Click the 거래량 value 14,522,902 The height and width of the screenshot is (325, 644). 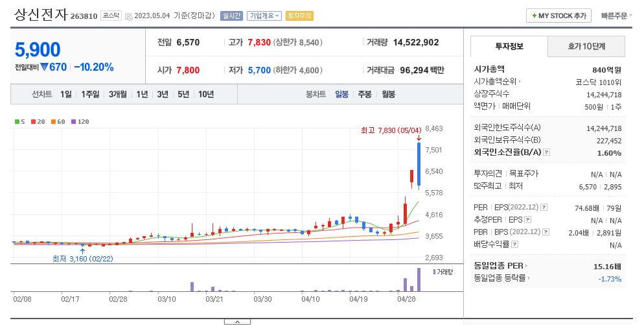pyautogui.click(x=416, y=42)
